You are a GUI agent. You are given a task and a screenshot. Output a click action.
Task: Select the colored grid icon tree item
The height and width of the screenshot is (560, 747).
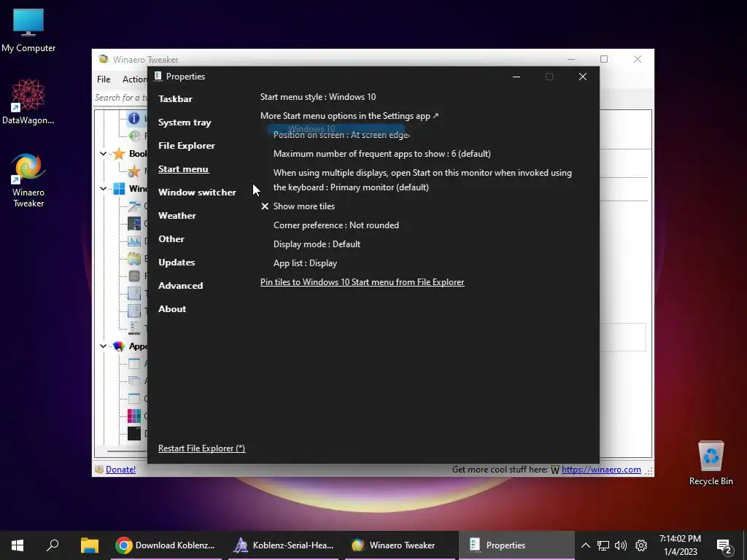134,416
